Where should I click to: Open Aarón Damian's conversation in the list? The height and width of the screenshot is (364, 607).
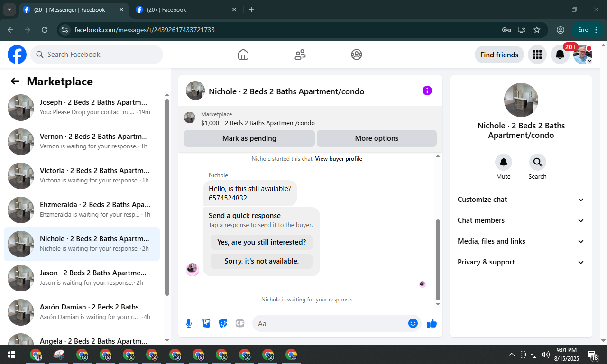coord(82,312)
